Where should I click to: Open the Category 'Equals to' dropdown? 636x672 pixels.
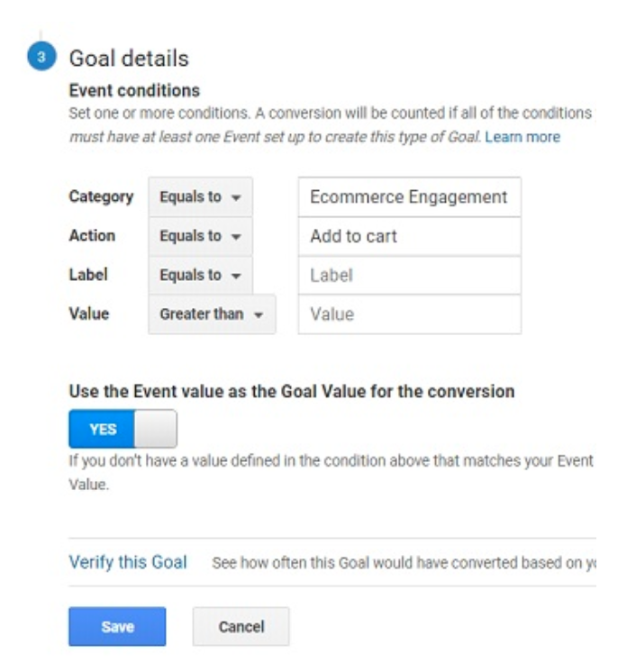pos(200,196)
